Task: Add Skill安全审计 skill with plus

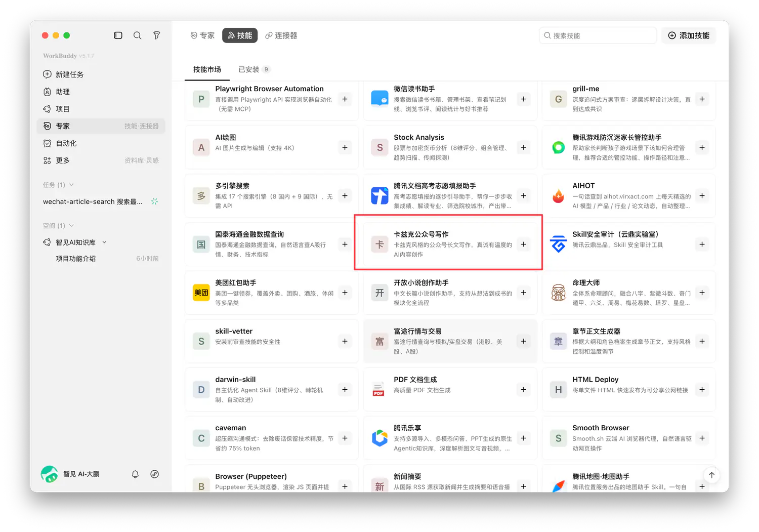Action: point(702,244)
